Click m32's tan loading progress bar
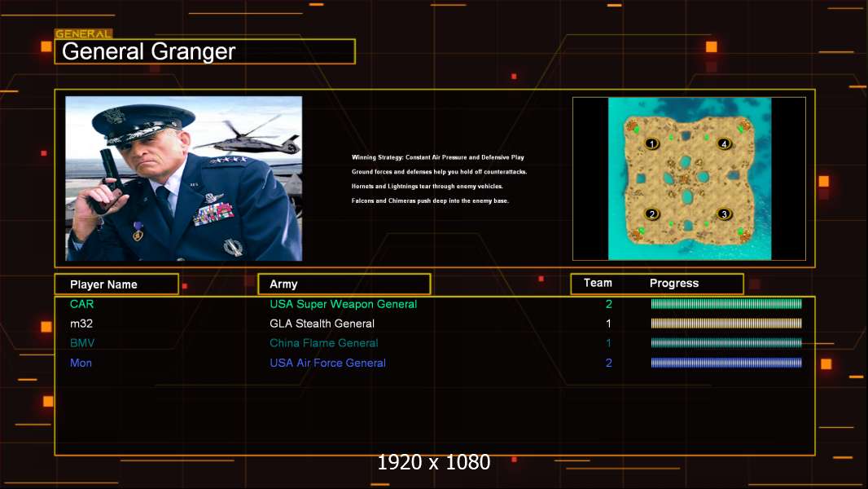This screenshot has height=489, width=868. point(726,323)
